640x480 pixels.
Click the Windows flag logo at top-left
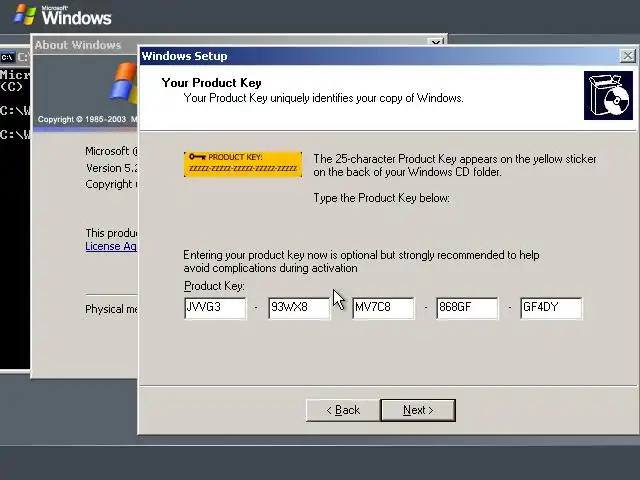click(x=25, y=15)
